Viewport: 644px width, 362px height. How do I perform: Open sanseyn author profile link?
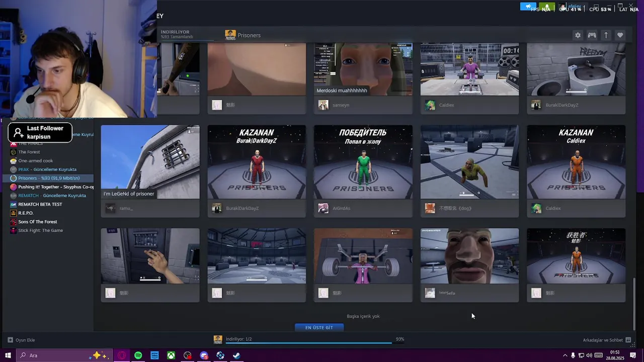point(341,105)
